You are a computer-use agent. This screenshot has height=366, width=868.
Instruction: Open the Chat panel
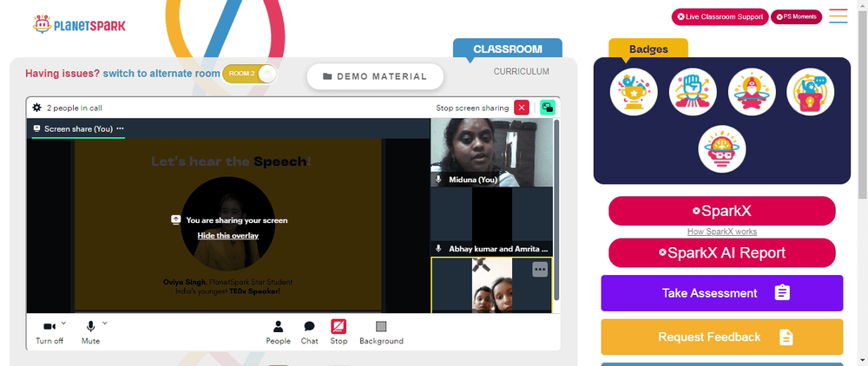[x=310, y=332]
